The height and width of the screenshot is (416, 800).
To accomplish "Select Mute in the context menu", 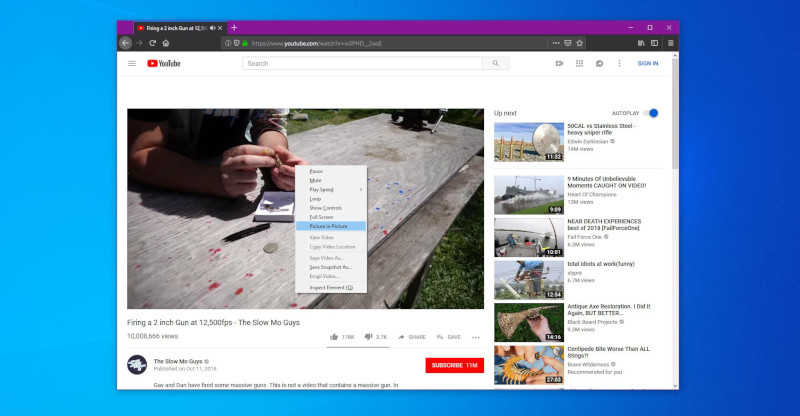I will (331, 180).
